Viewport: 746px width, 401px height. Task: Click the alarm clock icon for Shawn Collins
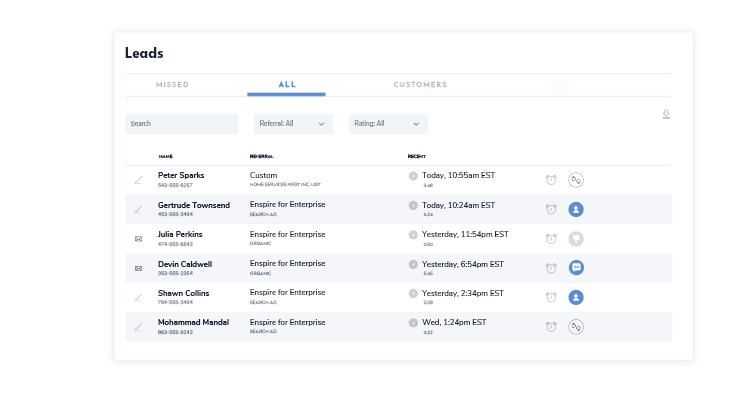tap(550, 297)
